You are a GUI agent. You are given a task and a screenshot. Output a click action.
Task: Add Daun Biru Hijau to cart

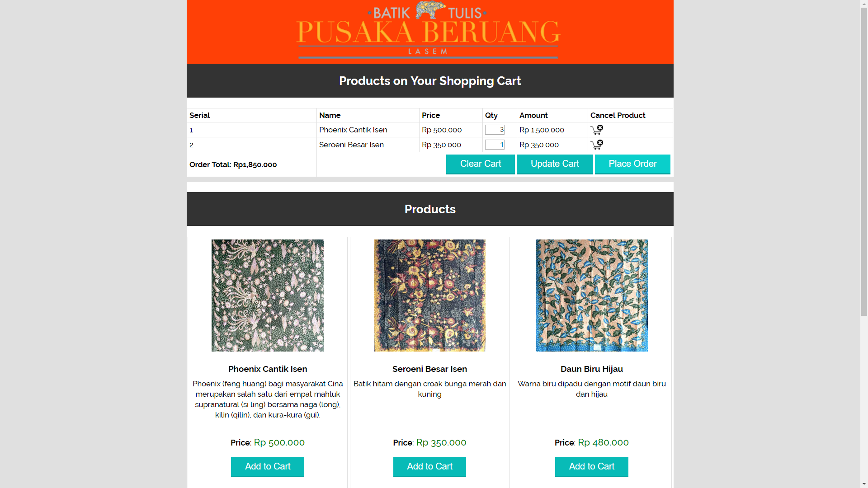point(591,467)
